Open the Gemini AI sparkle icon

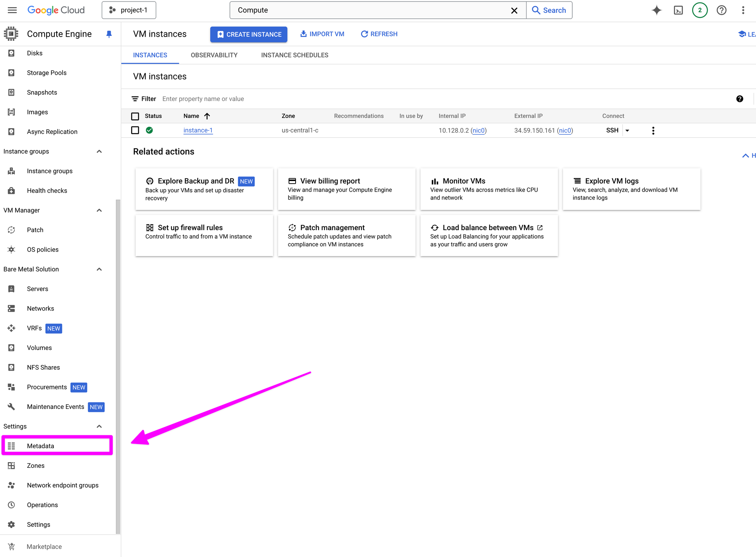click(x=657, y=10)
